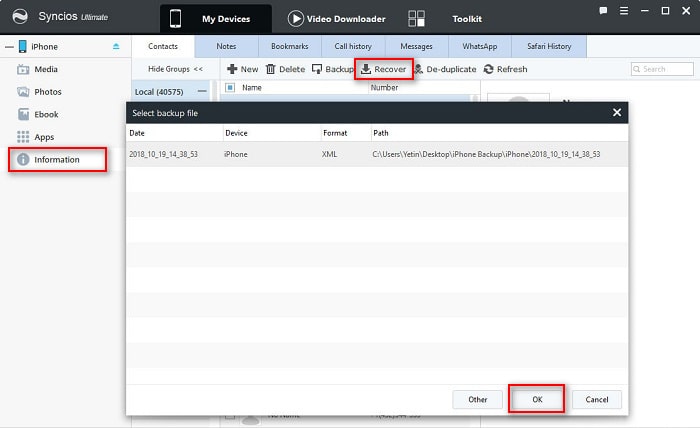Viewport: 700px width, 428px height.
Task: Click the Other button
Action: [x=477, y=399]
